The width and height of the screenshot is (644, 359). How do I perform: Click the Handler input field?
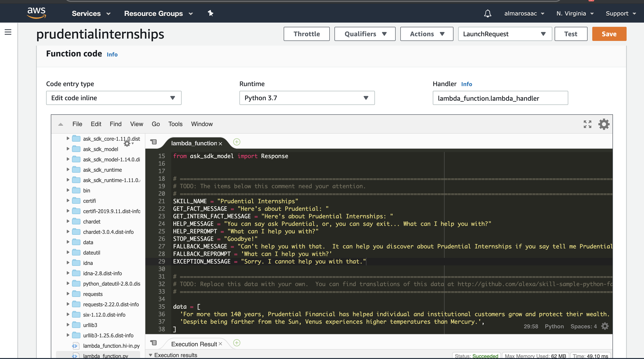500,98
